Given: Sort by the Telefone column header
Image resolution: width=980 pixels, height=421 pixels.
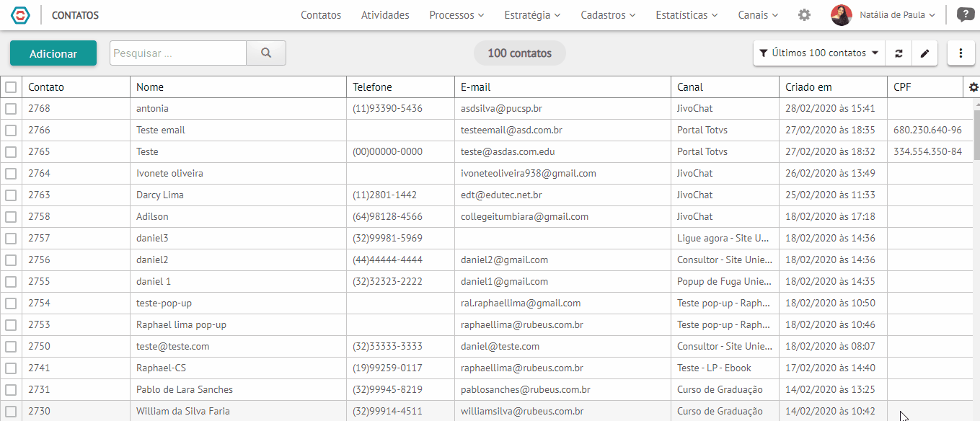Looking at the screenshot, I should click(401, 87).
